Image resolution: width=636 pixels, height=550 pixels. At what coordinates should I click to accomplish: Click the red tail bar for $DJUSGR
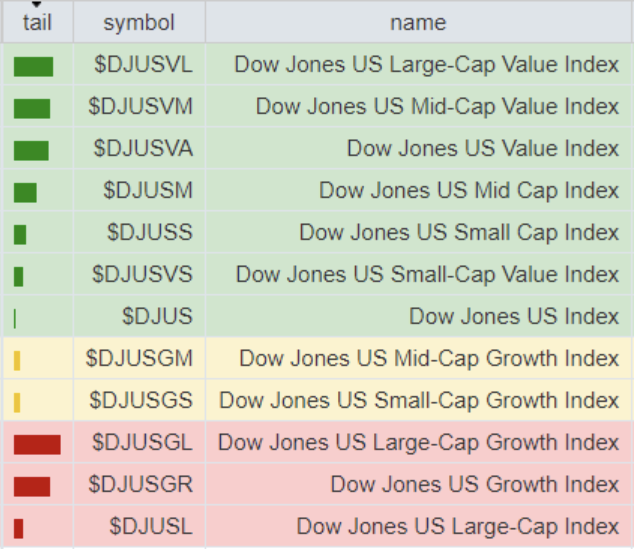(x=32, y=486)
